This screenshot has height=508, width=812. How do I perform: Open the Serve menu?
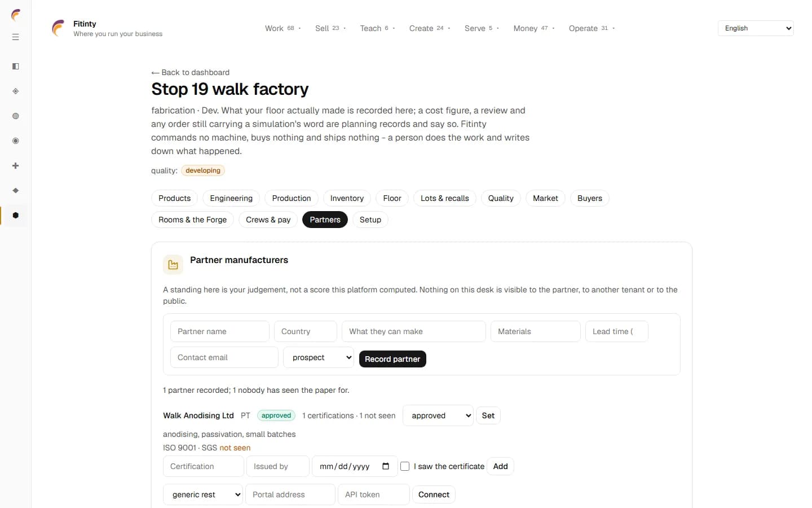482,28
